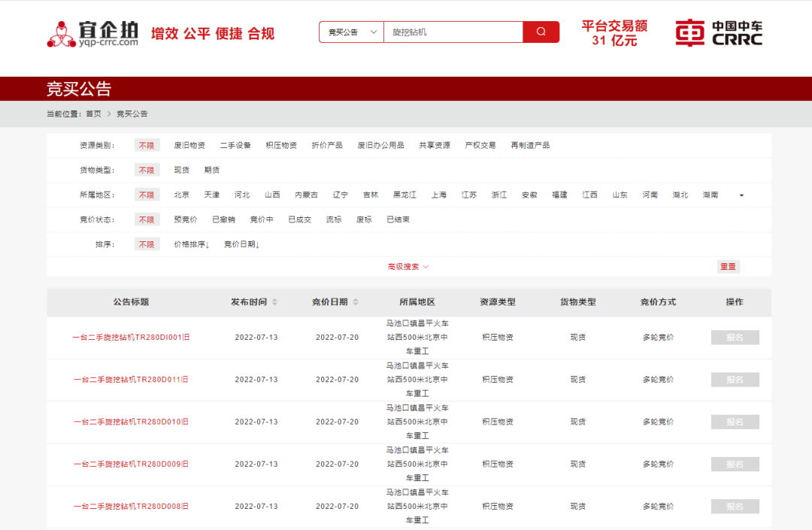This screenshot has width=812, height=530.
Task: Click sort icon beside 竞价日期 column
Action: click(x=356, y=302)
